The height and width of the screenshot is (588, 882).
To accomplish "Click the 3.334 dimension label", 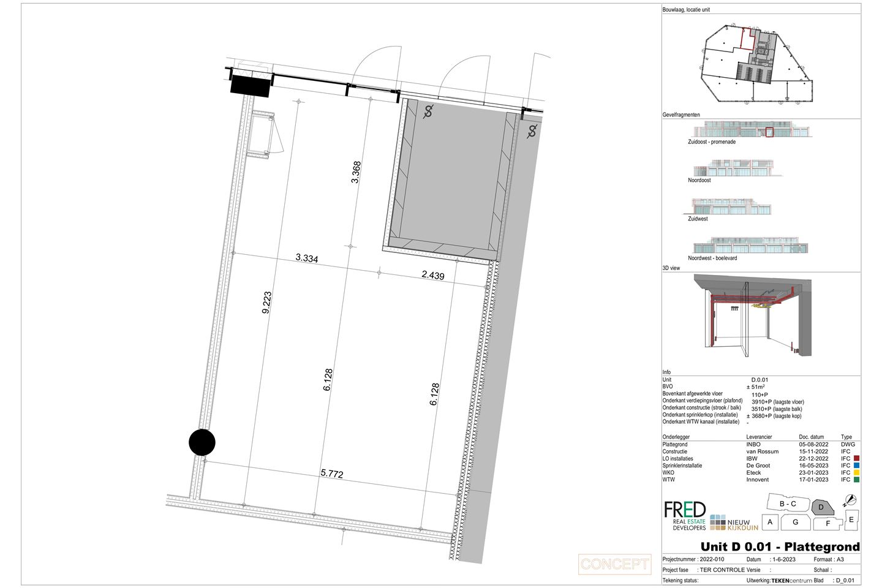I will click(307, 258).
